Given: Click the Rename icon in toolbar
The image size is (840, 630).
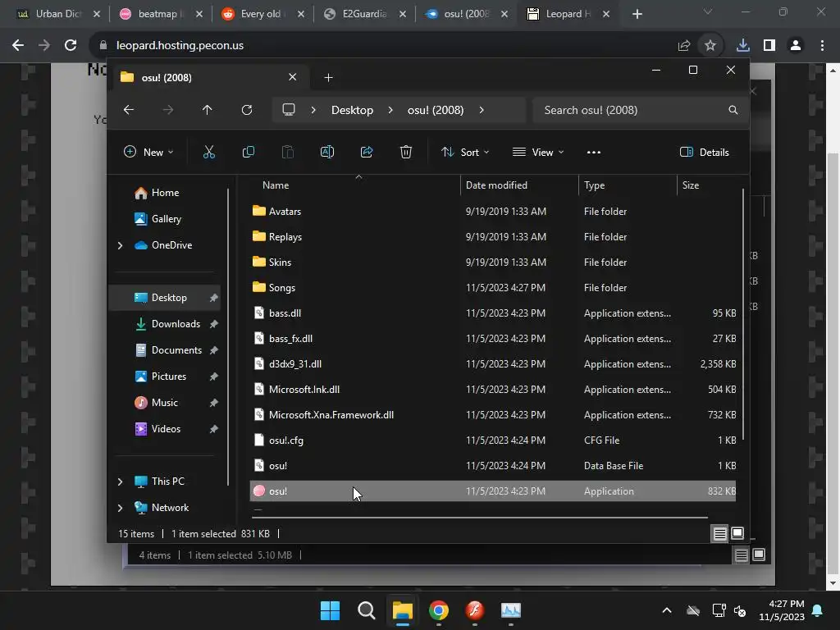Looking at the screenshot, I should (x=326, y=152).
